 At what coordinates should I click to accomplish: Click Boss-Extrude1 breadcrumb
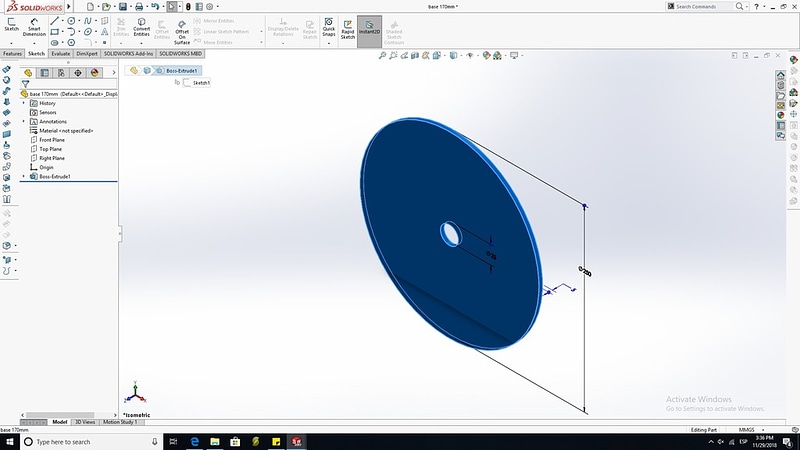click(177, 70)
